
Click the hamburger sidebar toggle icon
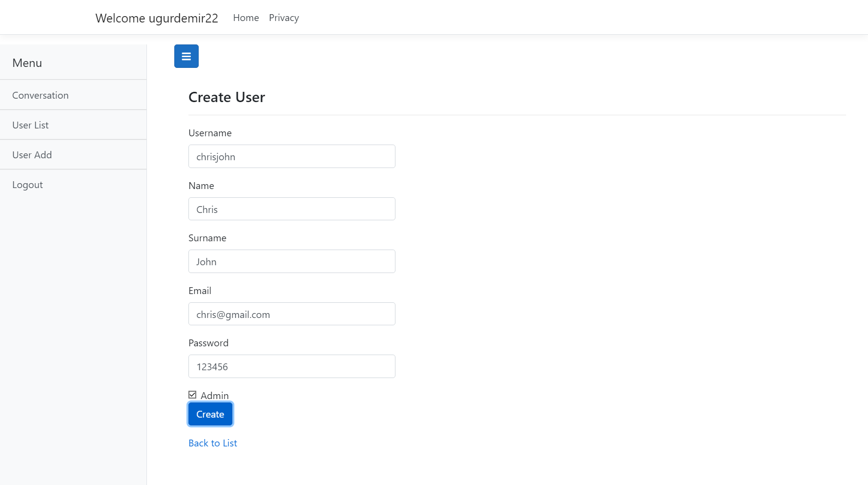[186, 56]
